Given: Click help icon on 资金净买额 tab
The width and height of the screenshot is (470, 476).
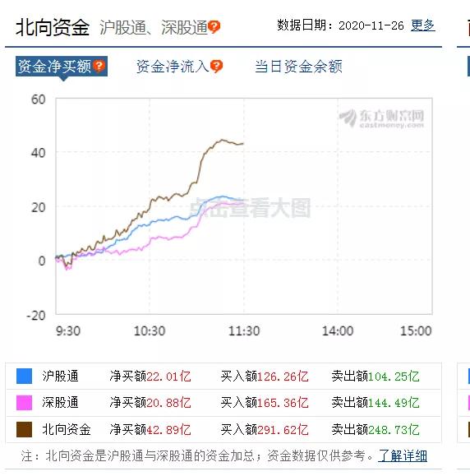Looking at the screenshot, I should (x=99, y=66).
